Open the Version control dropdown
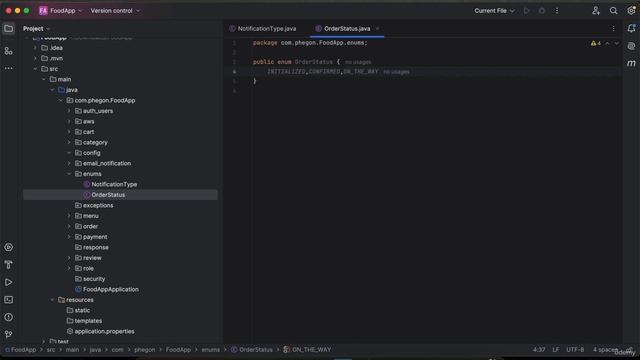Screen dimensions: 640x360 click(x=115, y=11)
